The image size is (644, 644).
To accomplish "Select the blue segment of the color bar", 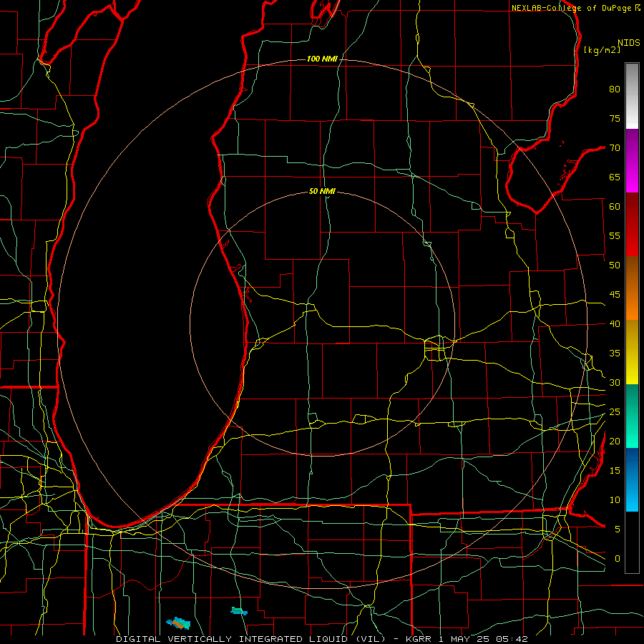I will (632, 479).
